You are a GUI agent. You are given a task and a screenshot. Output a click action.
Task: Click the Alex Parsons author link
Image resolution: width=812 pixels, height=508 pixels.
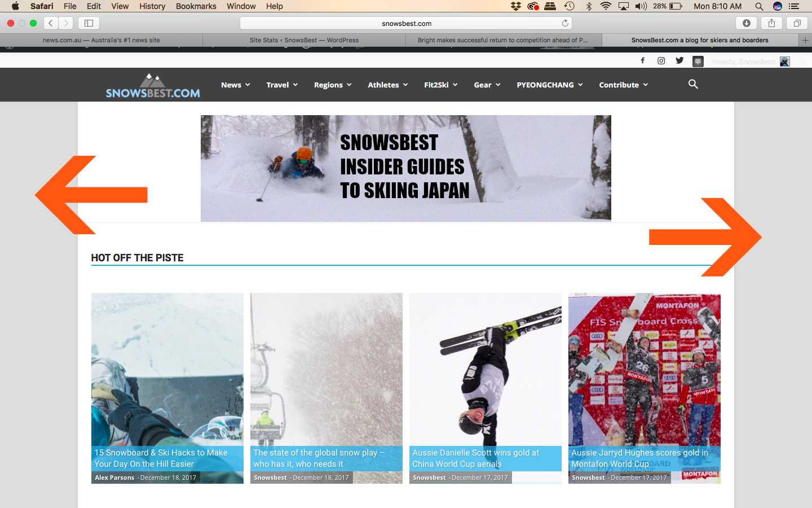(x=114, y=478)
